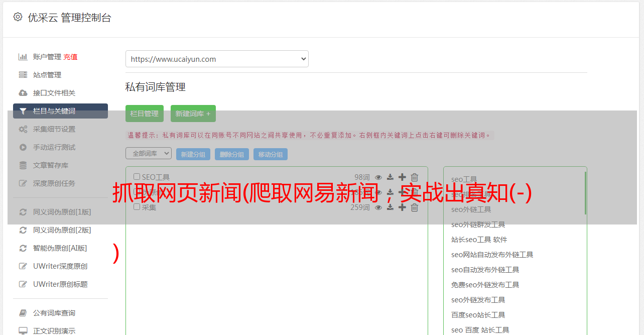
Task: Delete the 采集 library with trash icon
Action: [414, 207]
